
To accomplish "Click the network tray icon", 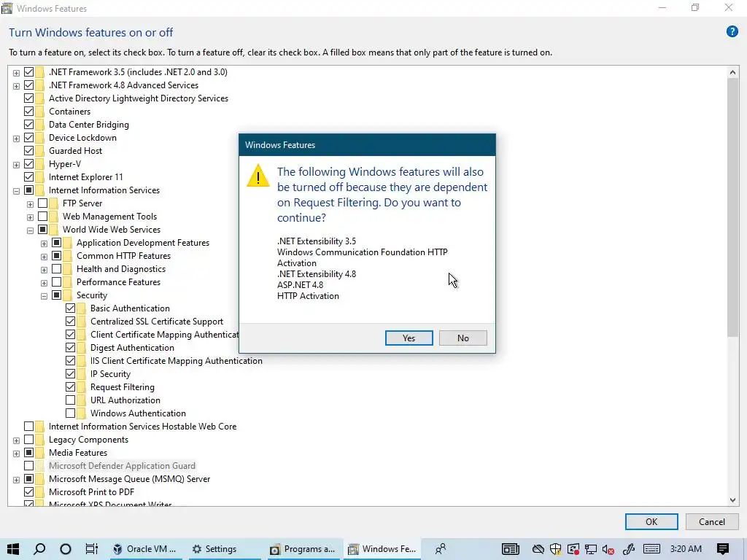I will pos(591,549).
